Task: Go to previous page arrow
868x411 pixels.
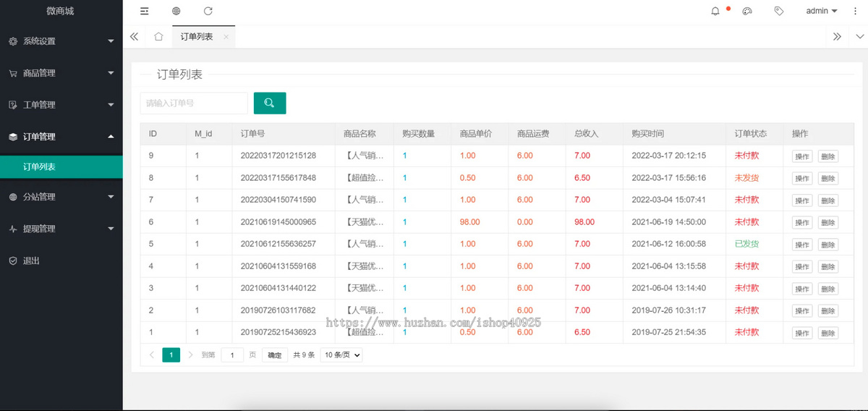Action: (x=152, y=355)
